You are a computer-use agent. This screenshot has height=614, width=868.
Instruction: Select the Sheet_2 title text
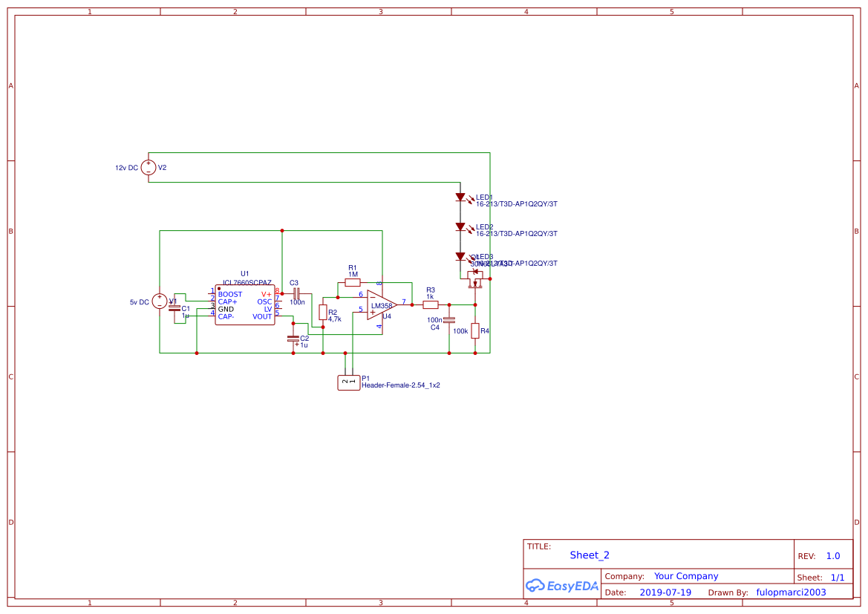(589, 555)
